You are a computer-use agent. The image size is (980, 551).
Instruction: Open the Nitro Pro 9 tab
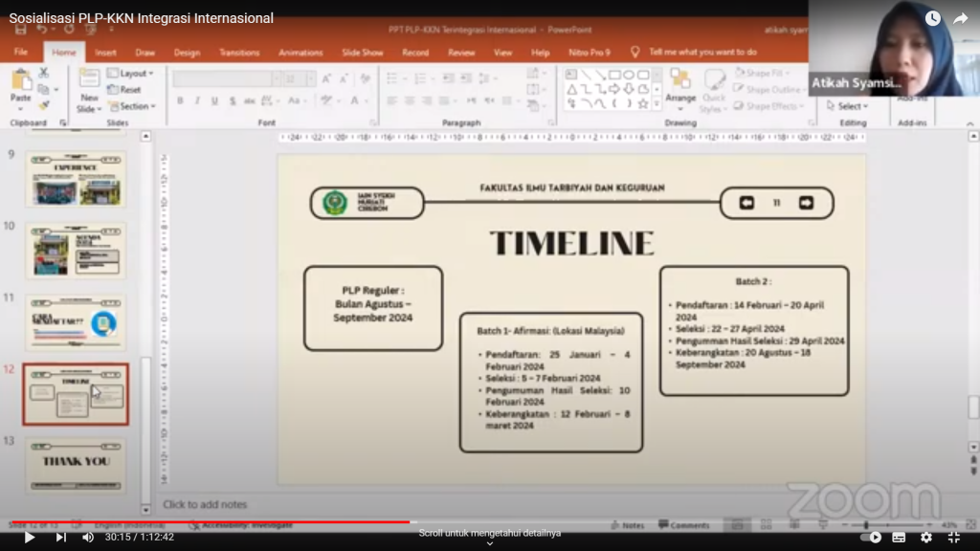[x=589, y=53]
